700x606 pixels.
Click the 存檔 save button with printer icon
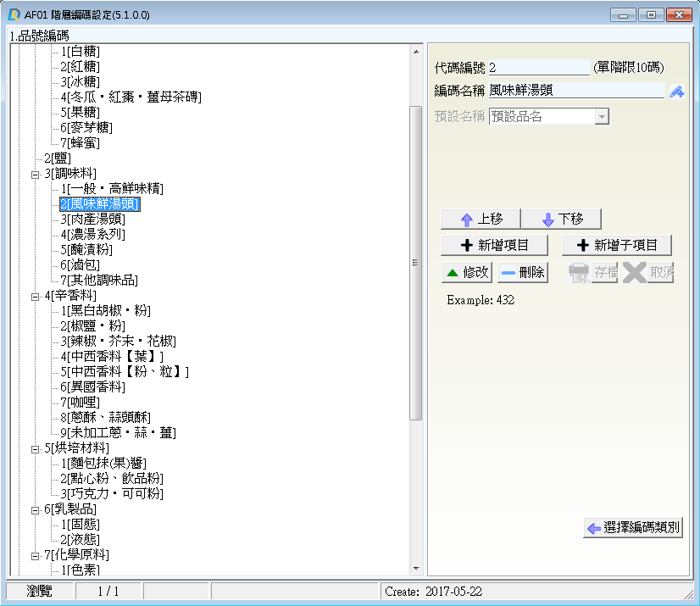point(593,272)
